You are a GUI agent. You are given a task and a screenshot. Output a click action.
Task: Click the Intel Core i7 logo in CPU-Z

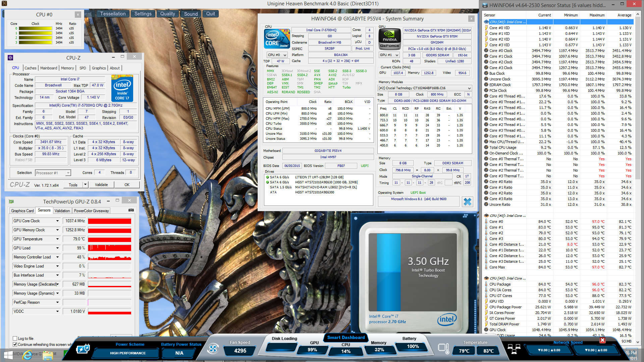click(122, 88)
